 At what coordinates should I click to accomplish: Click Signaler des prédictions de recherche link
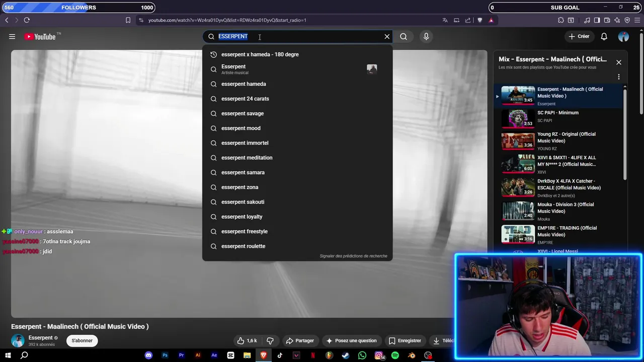point(353,256)
